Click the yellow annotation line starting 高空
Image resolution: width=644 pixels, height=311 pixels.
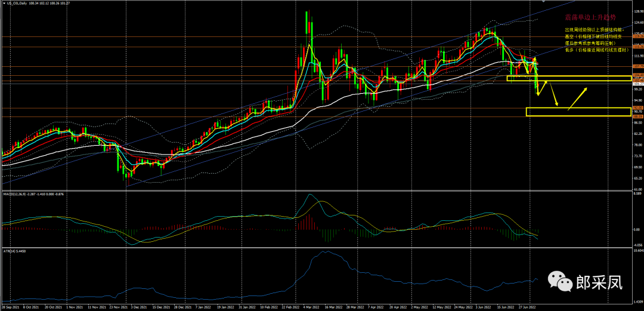593,36
